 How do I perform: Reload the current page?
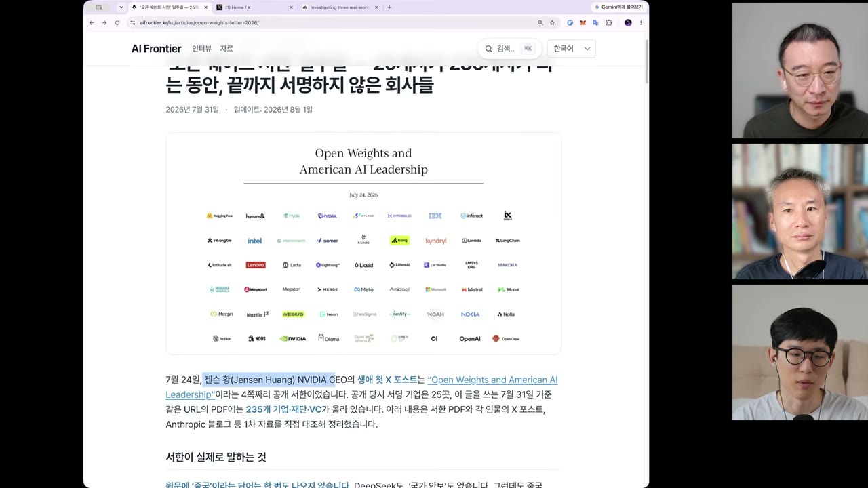pos(117,22)
